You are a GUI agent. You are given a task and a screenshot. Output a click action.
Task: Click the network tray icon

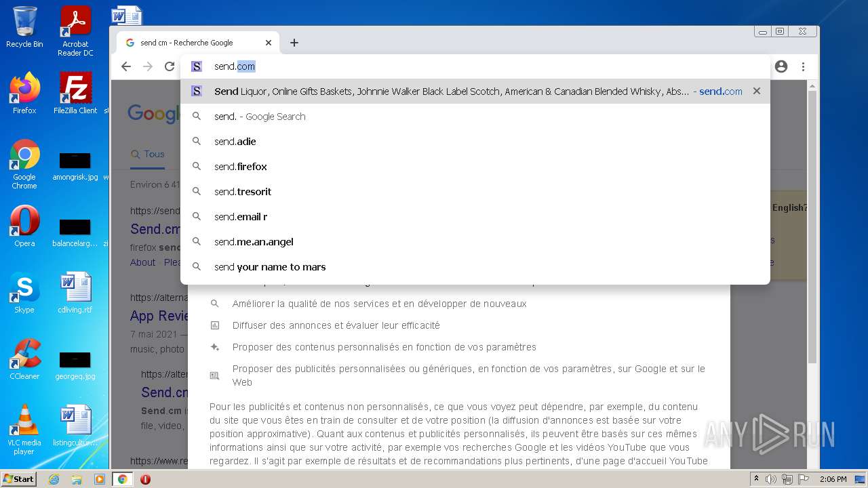[x=787, y=479]
